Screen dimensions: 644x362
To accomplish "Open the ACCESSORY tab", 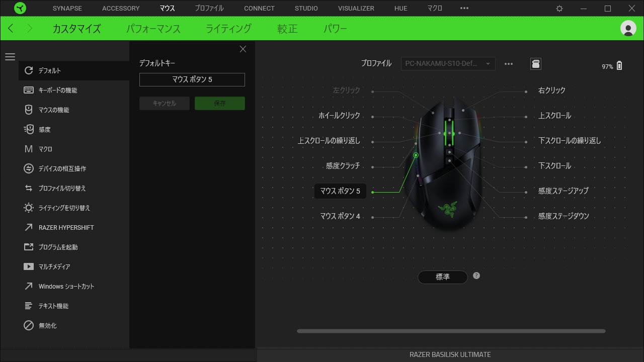I will click(121, 8).
